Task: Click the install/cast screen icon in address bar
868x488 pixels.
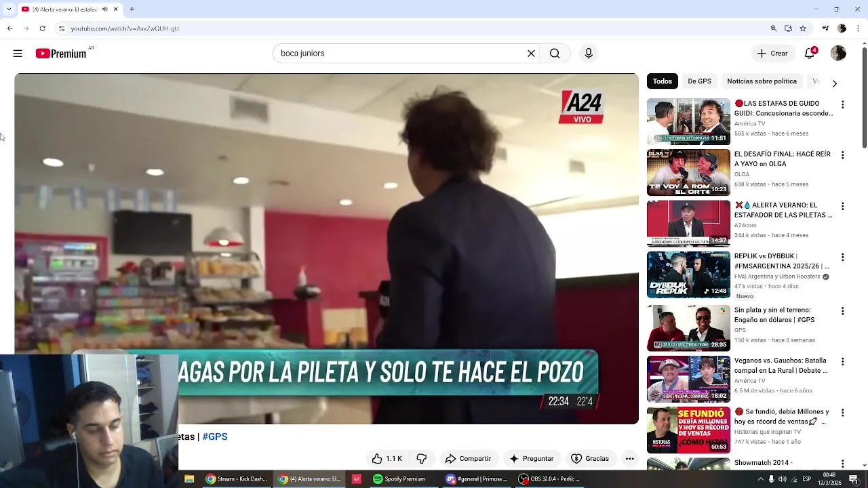Action: [x=788, y=28]
